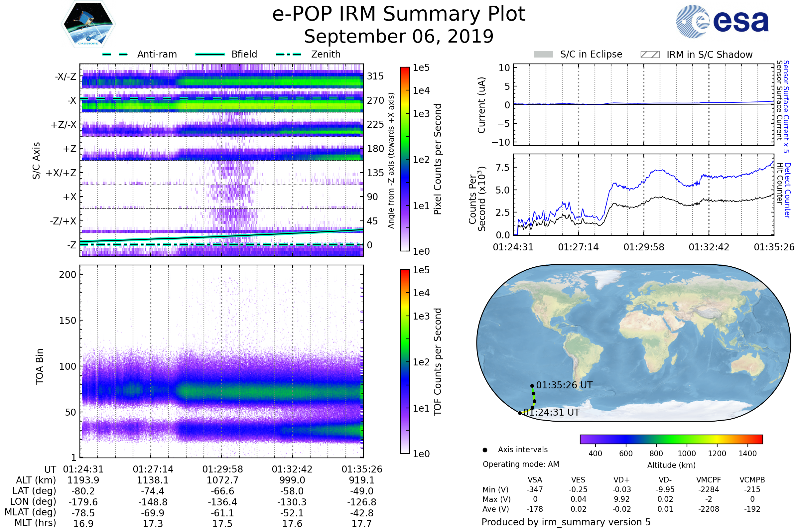Screen dimensions: 798x532
Task: Click the IRM in S/C Shadow hatched box
Action: pos(650,55)
